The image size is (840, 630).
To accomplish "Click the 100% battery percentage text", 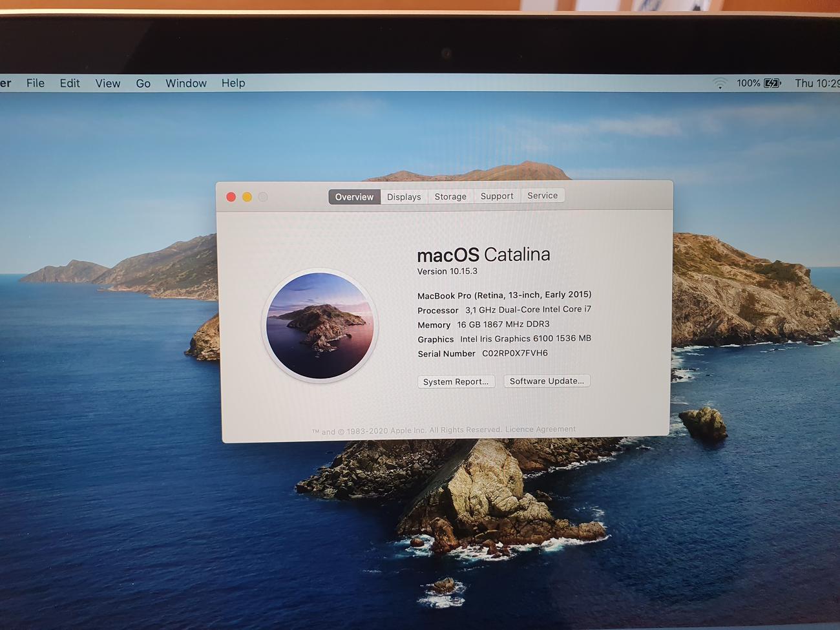I will [748, 83].
